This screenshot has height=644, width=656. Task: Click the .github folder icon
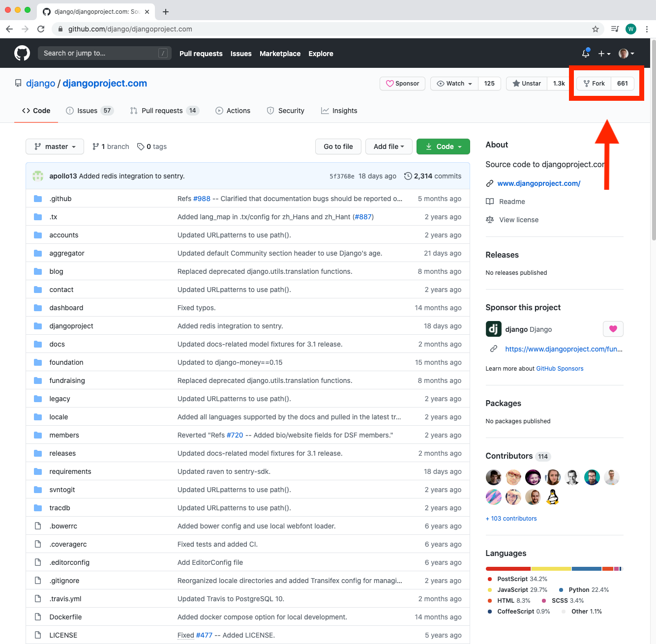pos(38,199)
